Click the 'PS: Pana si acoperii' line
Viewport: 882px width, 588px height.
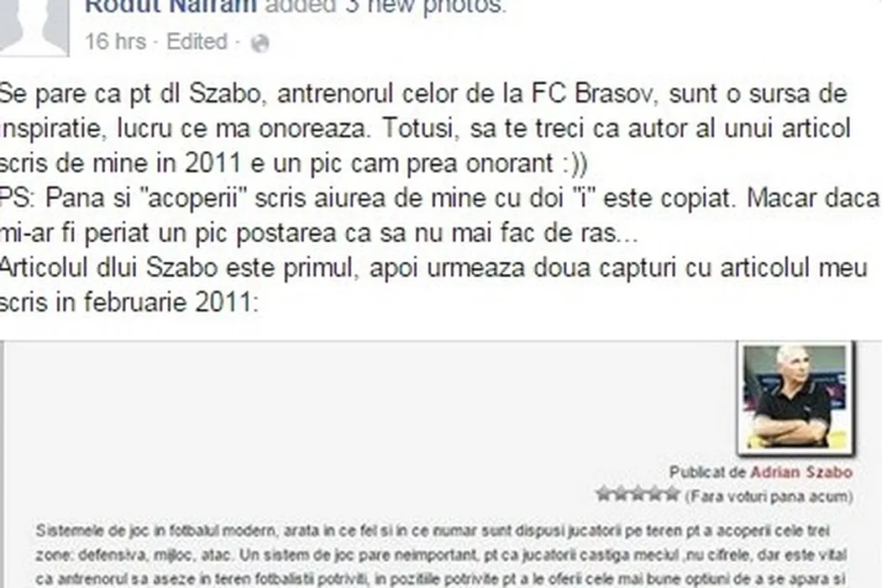pyautogui.click(x=439, y=198)
